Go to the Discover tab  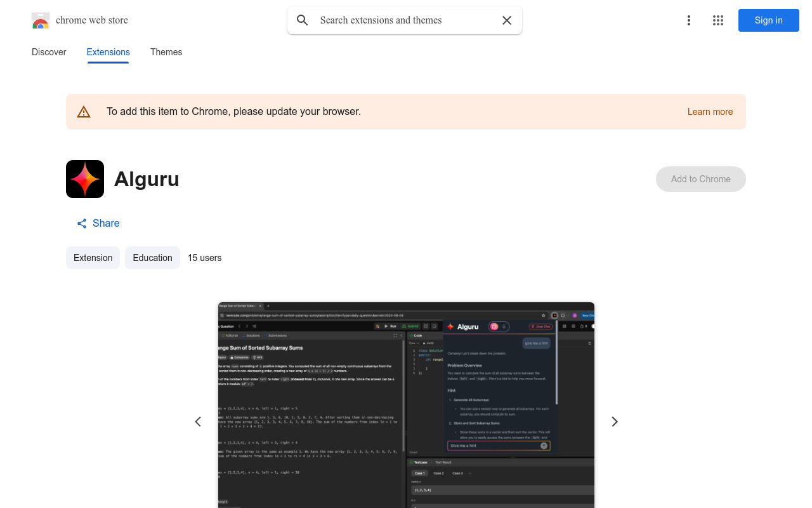coord(49,52)
